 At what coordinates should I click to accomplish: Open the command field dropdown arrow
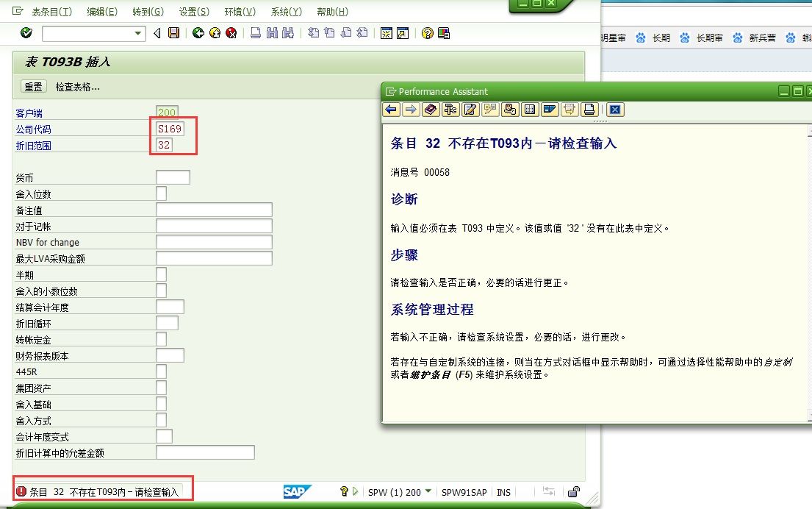pyautogui.click(x=137, y=33)
